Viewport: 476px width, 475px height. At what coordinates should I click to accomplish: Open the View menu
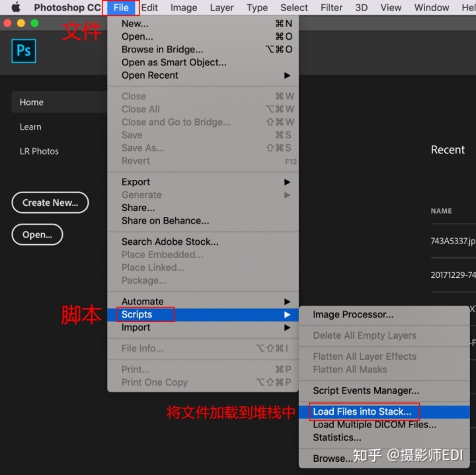tap(391, 7)
